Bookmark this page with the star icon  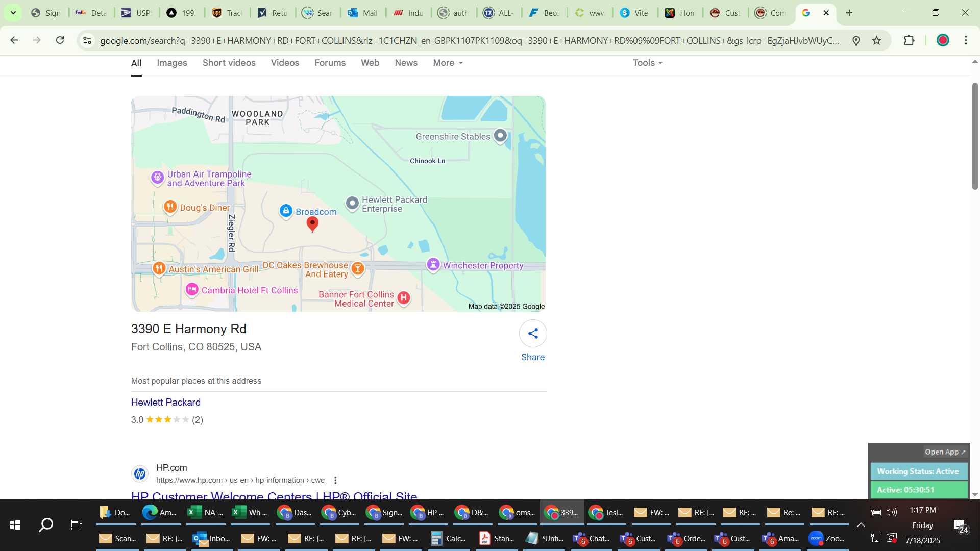877,40
